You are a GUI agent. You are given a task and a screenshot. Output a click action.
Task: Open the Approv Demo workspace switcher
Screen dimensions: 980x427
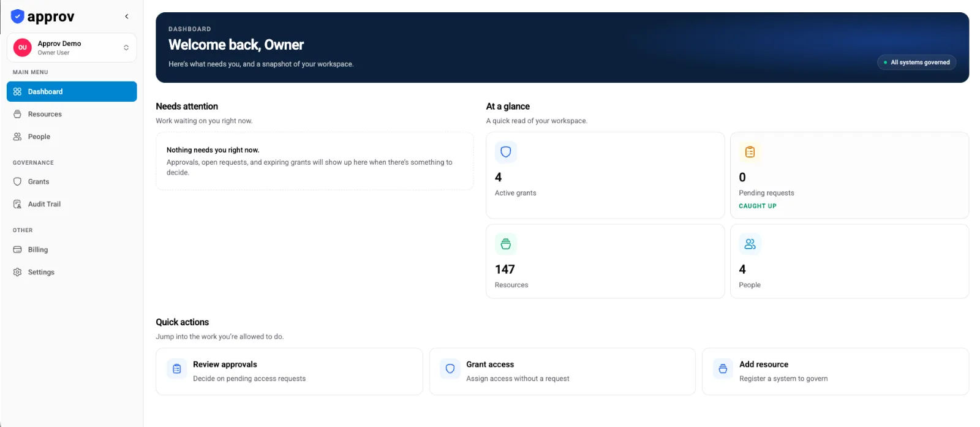(72, 48)
